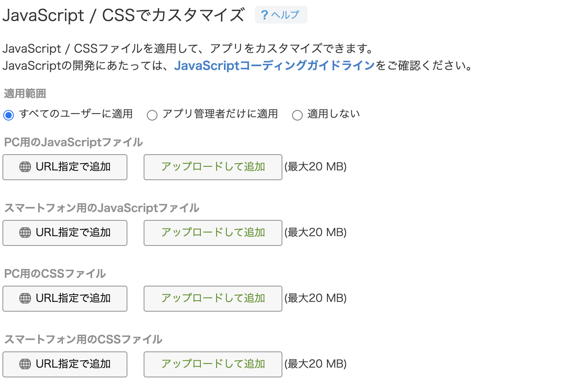The width and height of the screenshot is (581, 392).
Task: Open URL指定で追加 for smartphone JavaScript files
Action: 65,233
